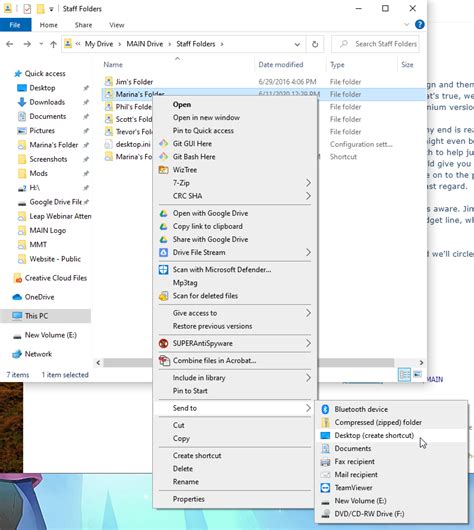This screenshot has width=474, height=530.
Task: Click My Drive in breadcrumb
Action: 99,44
